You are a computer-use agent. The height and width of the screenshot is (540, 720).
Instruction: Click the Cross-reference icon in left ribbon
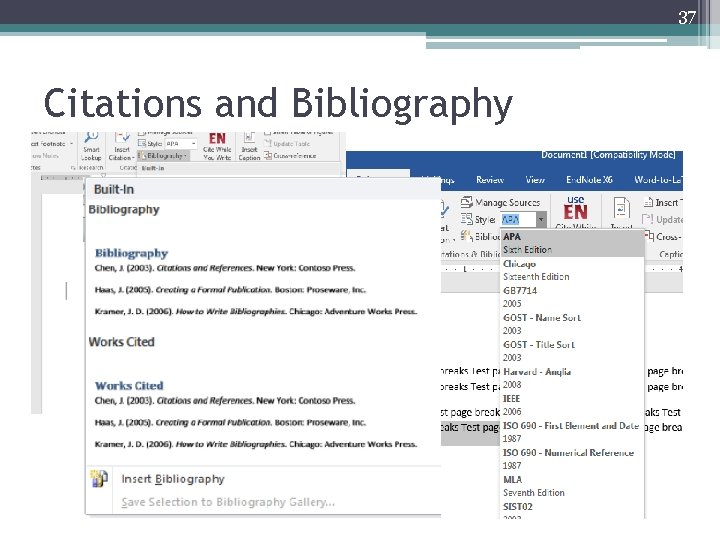tap(268, 156)
